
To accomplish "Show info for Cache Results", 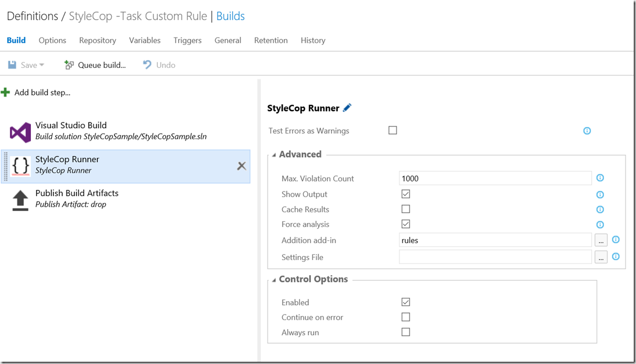I will point(600,210).
